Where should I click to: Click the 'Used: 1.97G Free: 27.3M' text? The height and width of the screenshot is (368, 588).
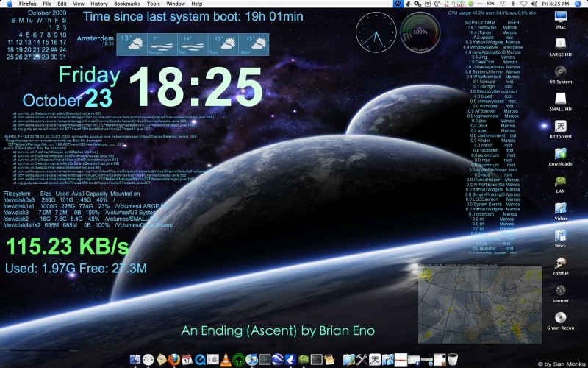click(76, 269)
